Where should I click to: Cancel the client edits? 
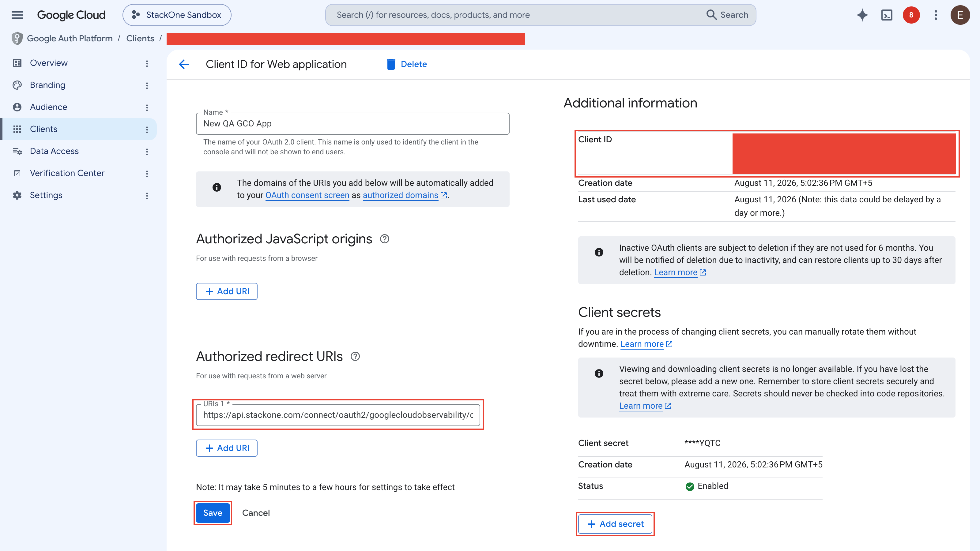(x=256, y=513)
